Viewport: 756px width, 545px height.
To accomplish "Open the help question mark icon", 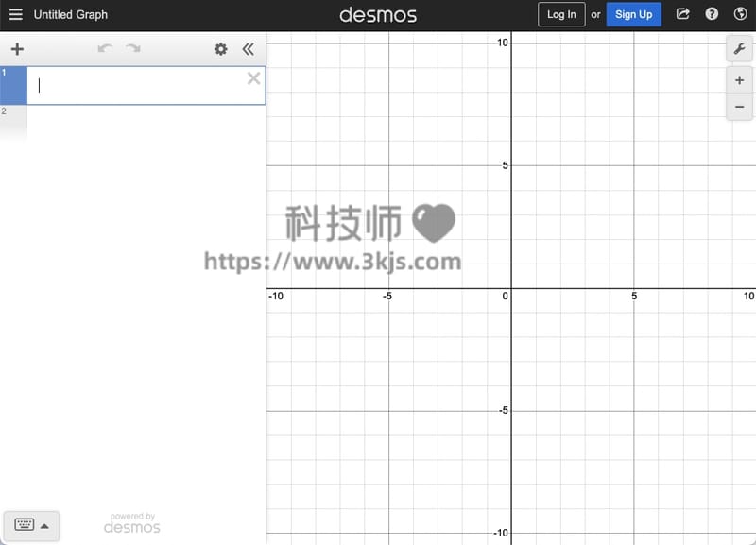I will point(712,14).
